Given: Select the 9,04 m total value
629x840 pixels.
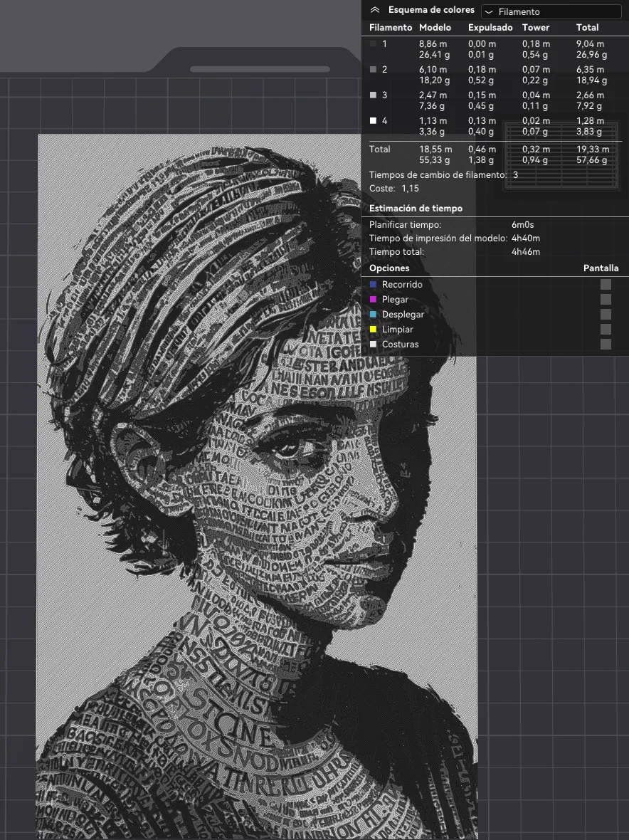Looking at the screenshot, I should 590,44.
